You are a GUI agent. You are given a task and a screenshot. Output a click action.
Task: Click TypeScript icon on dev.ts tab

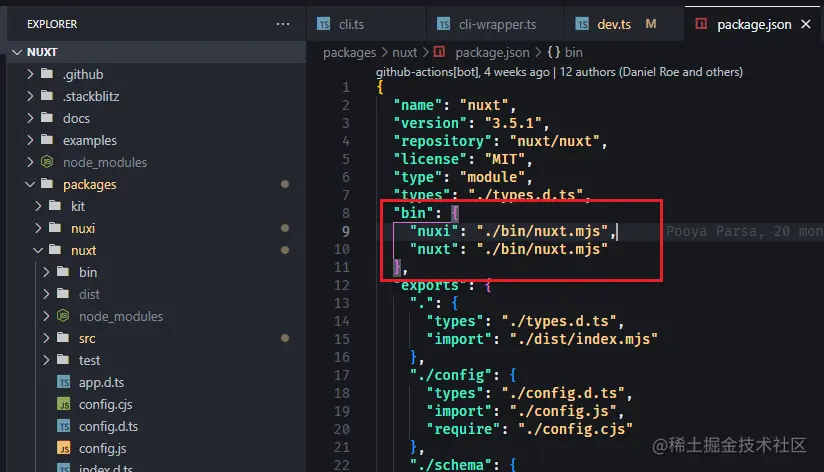(x=582, y=24)
